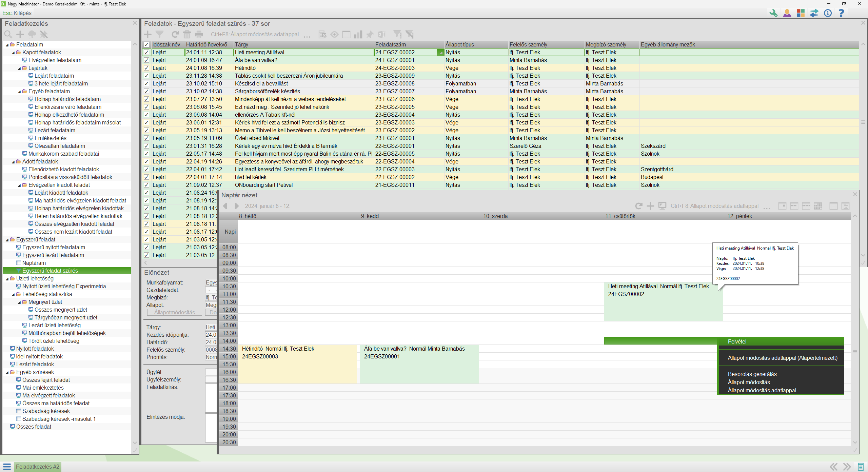The image size is (868, 472).
Task: Click the trash delete icon in Feladatok toolbar
Action: click(x=187, y=34)
